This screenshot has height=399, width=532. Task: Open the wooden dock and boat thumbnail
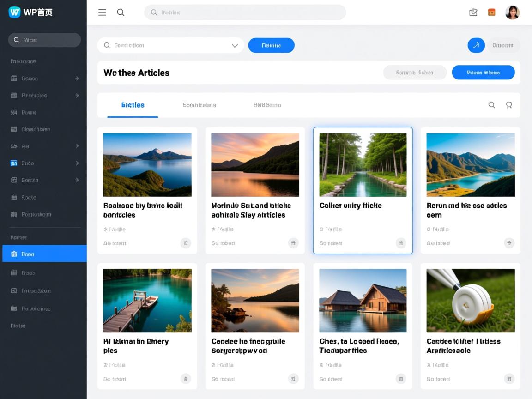tap(147, 301)
